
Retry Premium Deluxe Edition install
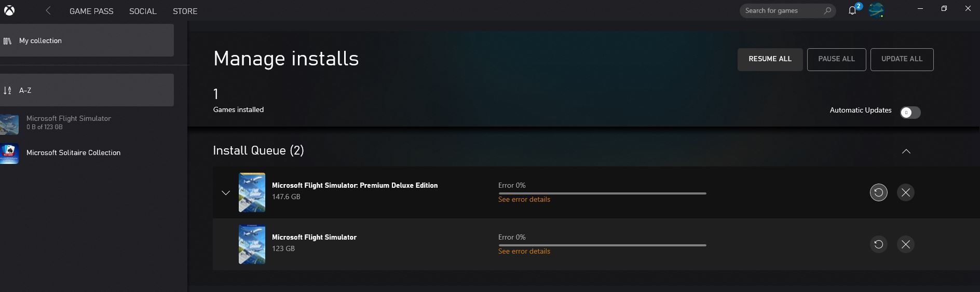point(878,192)
